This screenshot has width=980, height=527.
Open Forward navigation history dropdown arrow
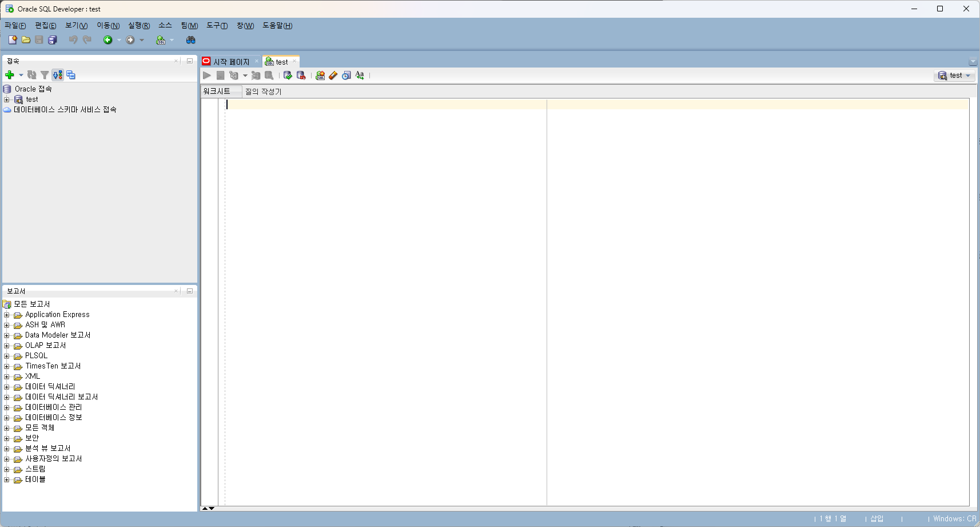tap(142, 40)
